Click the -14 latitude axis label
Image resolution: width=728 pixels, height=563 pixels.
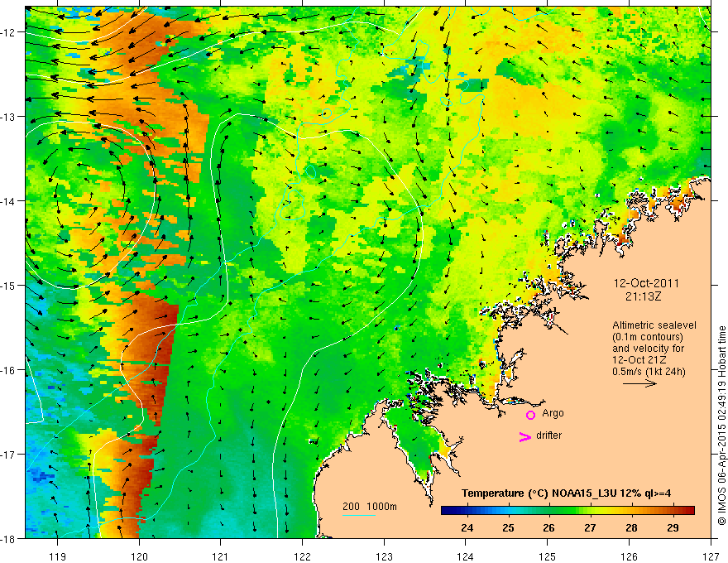[x=8, y=201]
